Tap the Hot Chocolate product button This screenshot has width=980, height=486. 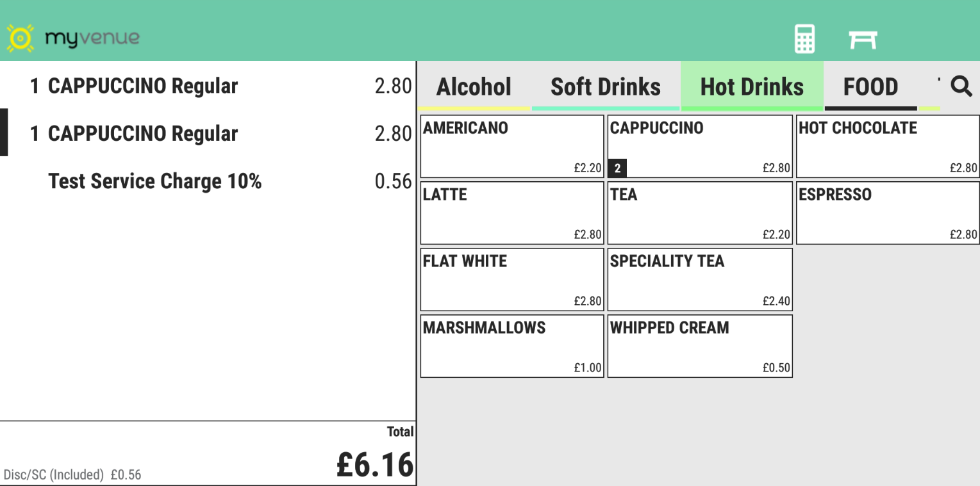(x=888, y=146)
